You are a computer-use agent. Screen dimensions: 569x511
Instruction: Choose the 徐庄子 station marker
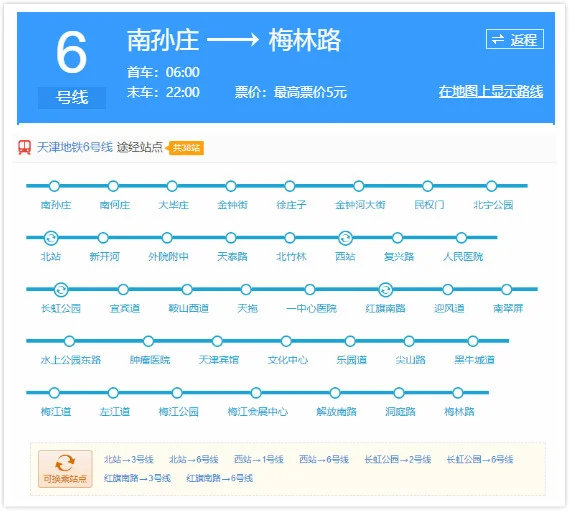[x=290, y=186]
